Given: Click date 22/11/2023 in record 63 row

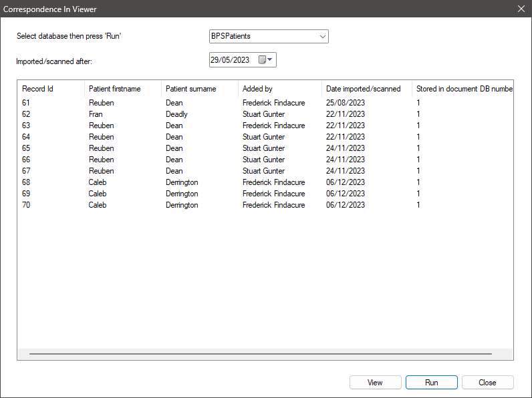Looking at the screenshot, I should (x=346, y=126).
